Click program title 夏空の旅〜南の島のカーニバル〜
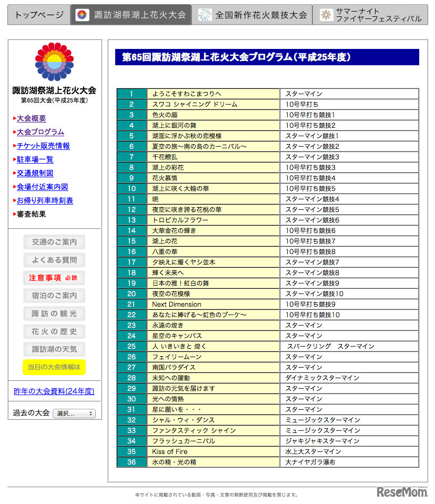The image size is (435, 504). point(199,147)
